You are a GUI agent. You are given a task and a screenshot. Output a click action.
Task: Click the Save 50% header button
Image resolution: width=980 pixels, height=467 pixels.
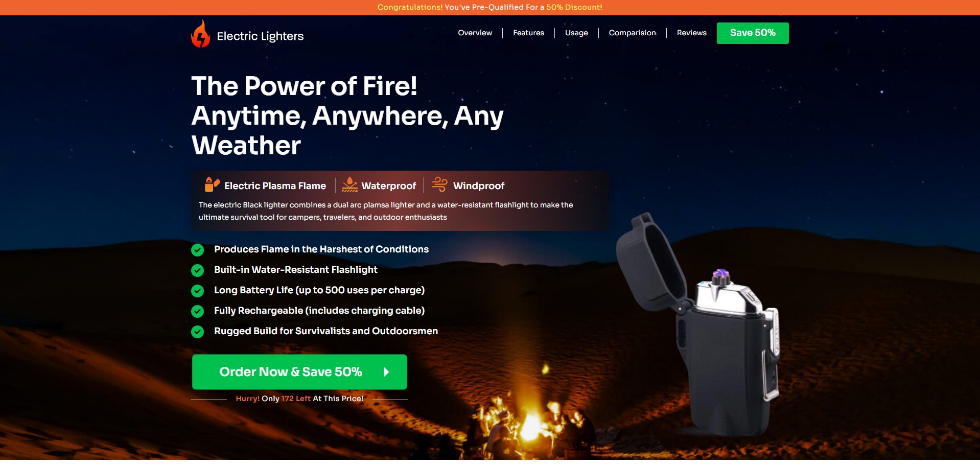pos(753,33)
